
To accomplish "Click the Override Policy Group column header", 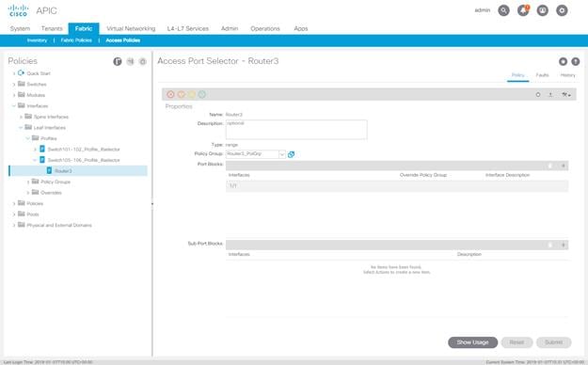I will [x=423, y=175].
